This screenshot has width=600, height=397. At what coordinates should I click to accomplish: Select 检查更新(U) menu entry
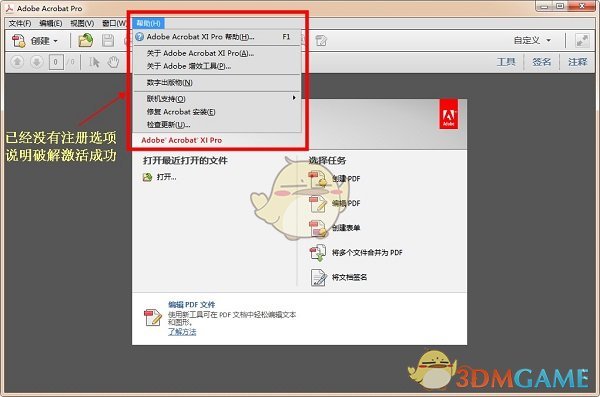[x=217, y=125]
